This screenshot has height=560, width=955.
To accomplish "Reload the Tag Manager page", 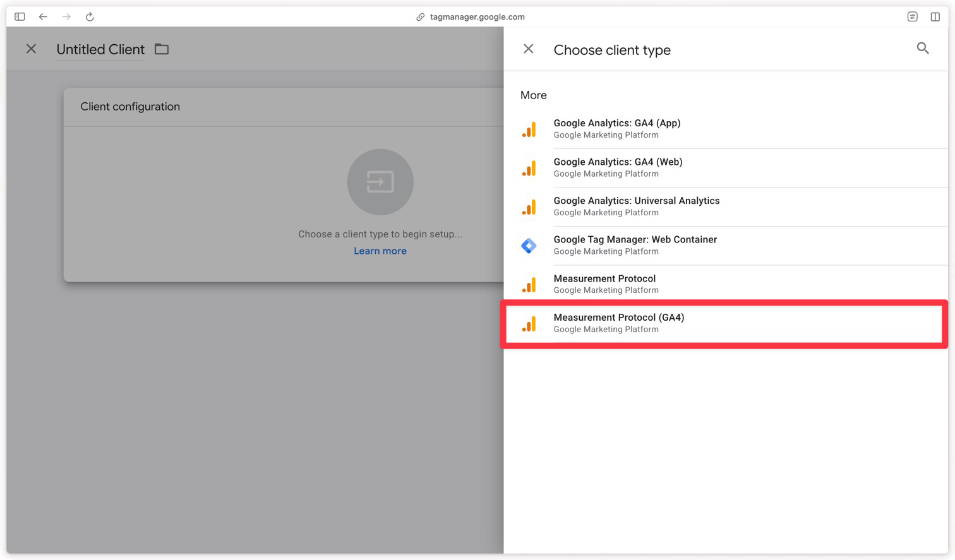I will [90, 17].
